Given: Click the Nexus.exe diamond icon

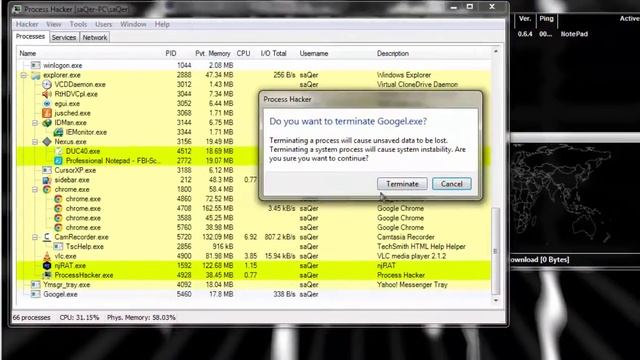Looking at the screenshot, I should click(x=47, y=142).
